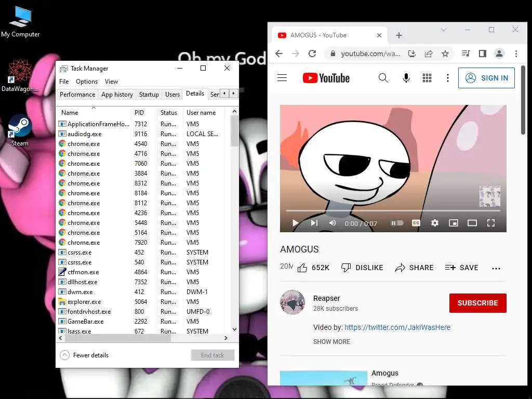Open more actions menu below video

tap(496, 269)
